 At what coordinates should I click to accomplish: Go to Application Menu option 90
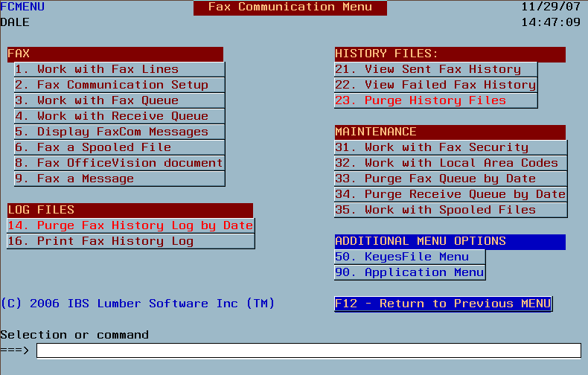pos(410,272)
